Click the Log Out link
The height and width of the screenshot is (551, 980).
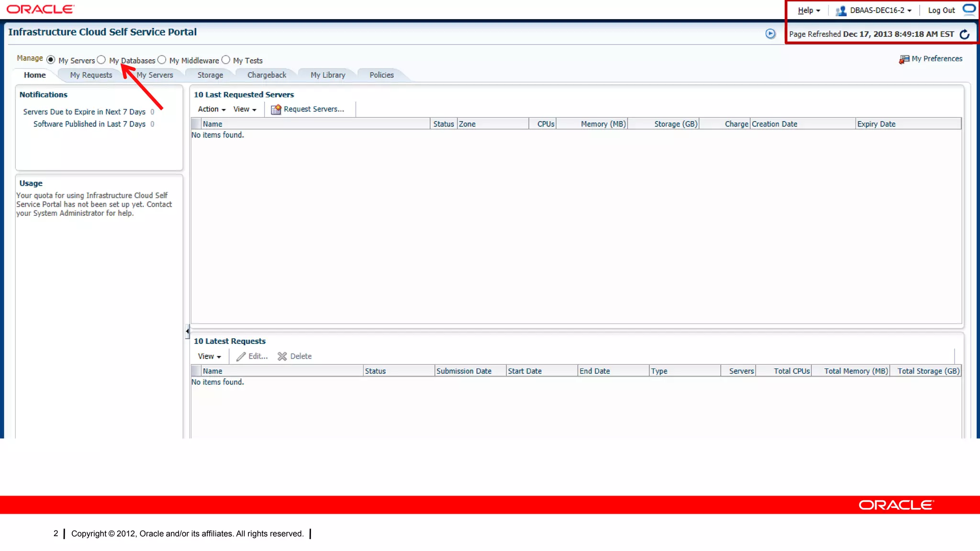point(941,10)
